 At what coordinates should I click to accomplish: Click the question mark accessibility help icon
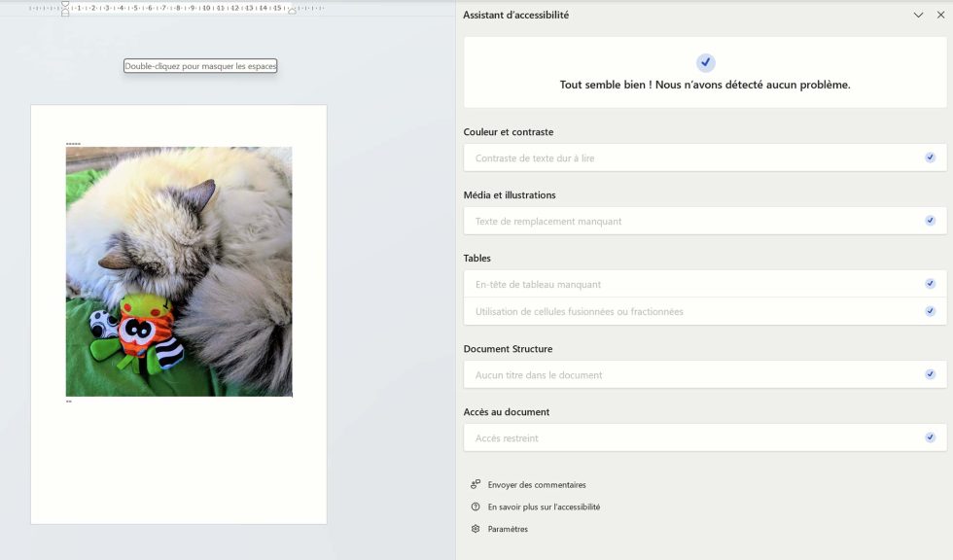(x=476, y=507)
